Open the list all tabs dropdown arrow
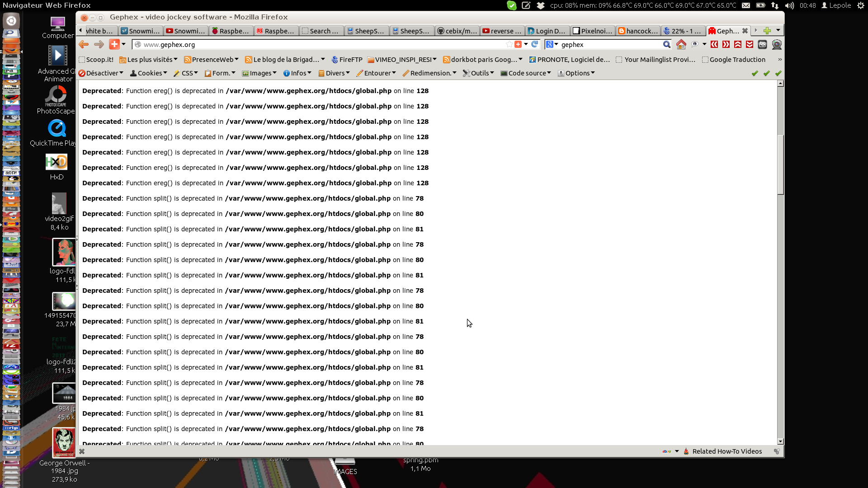Image resolution: width=868 pixels, height=488 pixels. click(778, 30)
